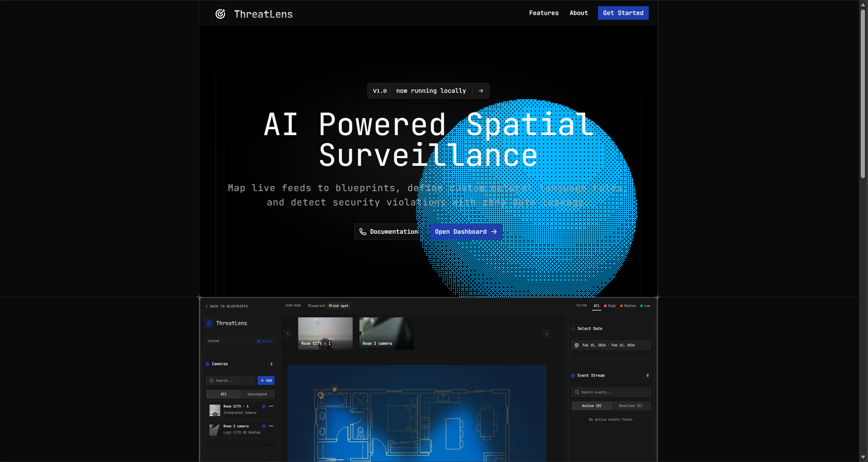This screenshot has height=462, width=868.
Task: Click the Get Started button
Action: tap(623, 13)
